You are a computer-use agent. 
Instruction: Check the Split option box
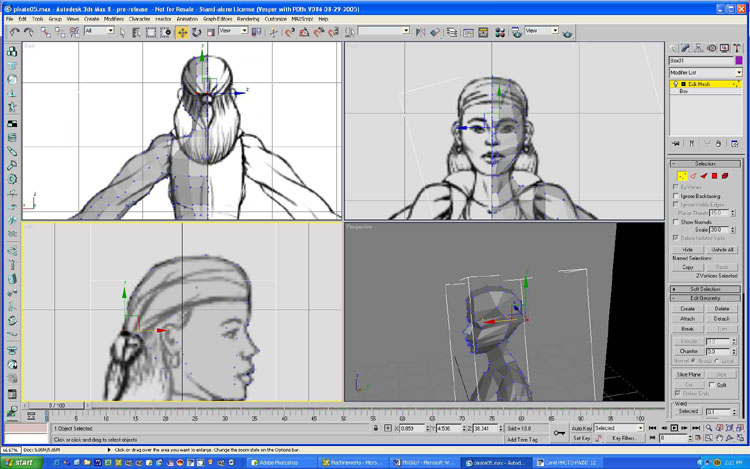coord(712,384)
